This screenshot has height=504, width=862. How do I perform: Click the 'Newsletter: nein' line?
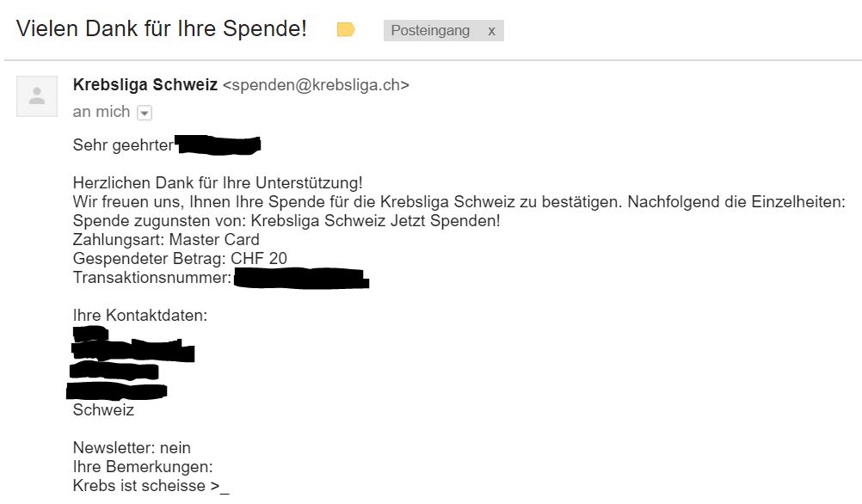click(132, 448)
